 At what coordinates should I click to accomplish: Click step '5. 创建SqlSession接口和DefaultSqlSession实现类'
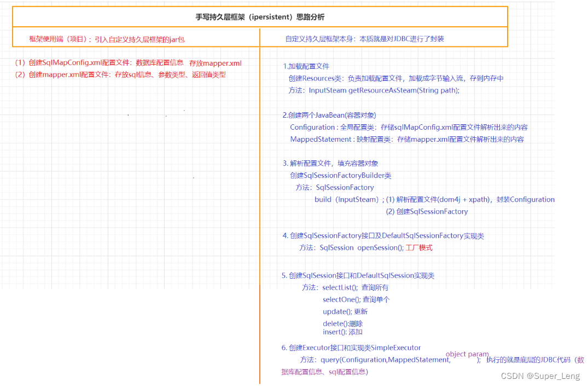(358, 275)
